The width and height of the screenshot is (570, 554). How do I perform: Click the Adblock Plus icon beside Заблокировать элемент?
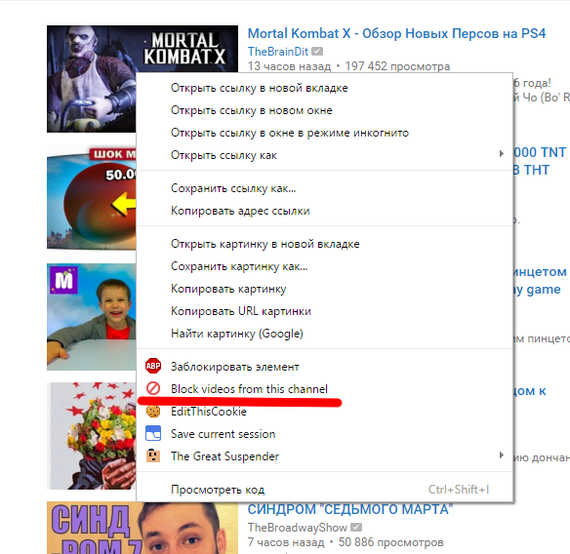(153, 366)
